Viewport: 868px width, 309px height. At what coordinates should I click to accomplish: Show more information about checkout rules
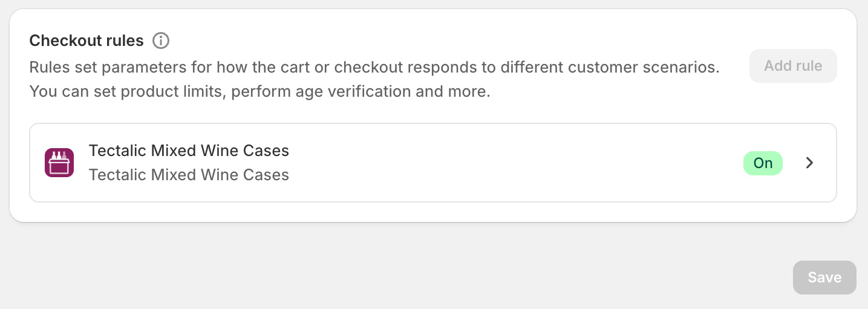point(160,41)
